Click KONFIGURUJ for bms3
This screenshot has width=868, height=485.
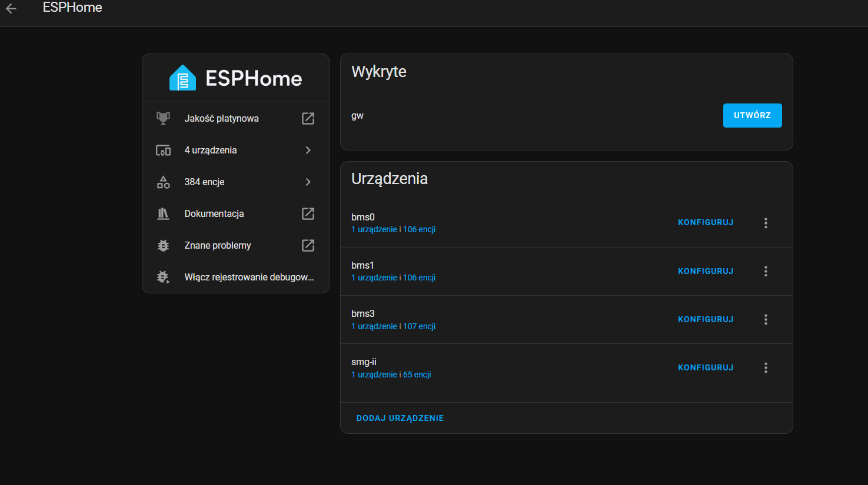(706, 319)
